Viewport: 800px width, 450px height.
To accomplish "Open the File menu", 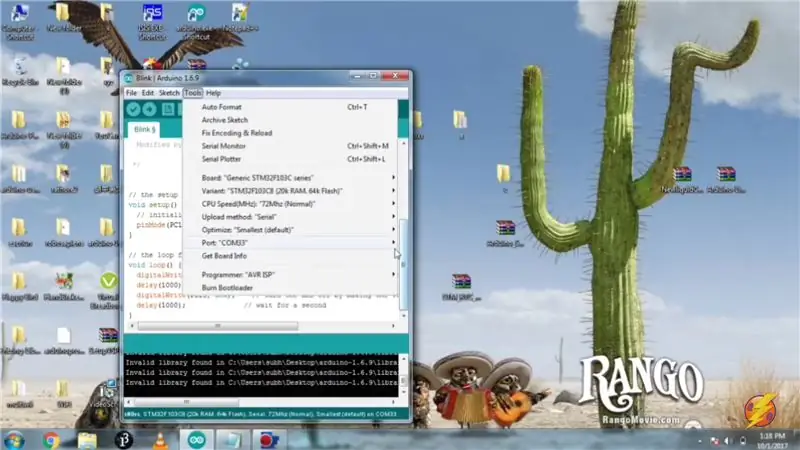I will [131, 93].
